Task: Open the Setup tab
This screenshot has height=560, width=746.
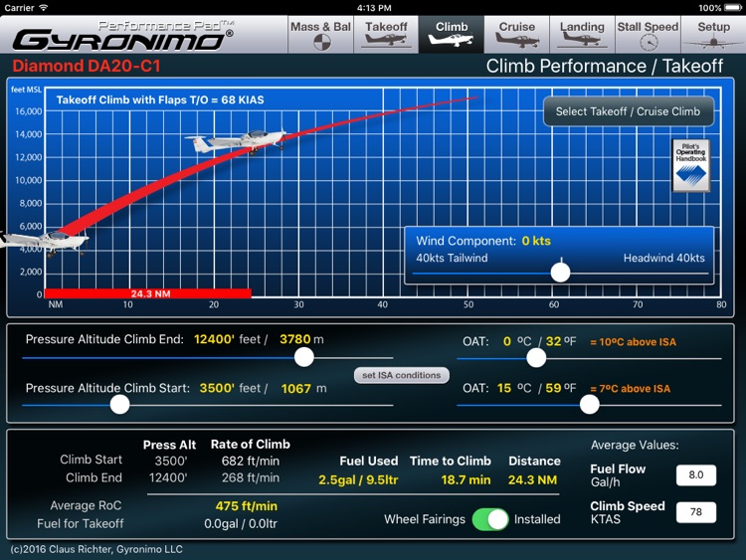Action: point(713,34)
